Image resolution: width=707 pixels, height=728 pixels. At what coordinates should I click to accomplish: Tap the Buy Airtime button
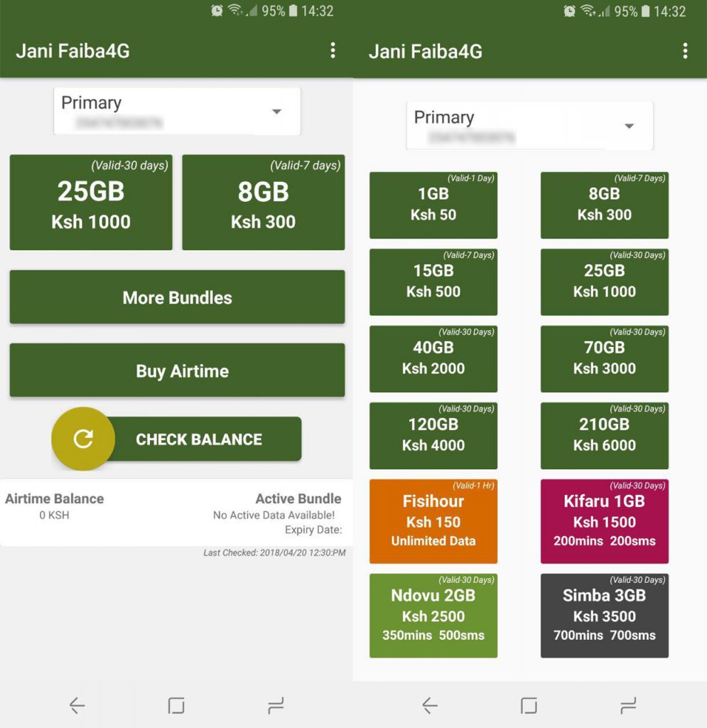coord(177,370)
